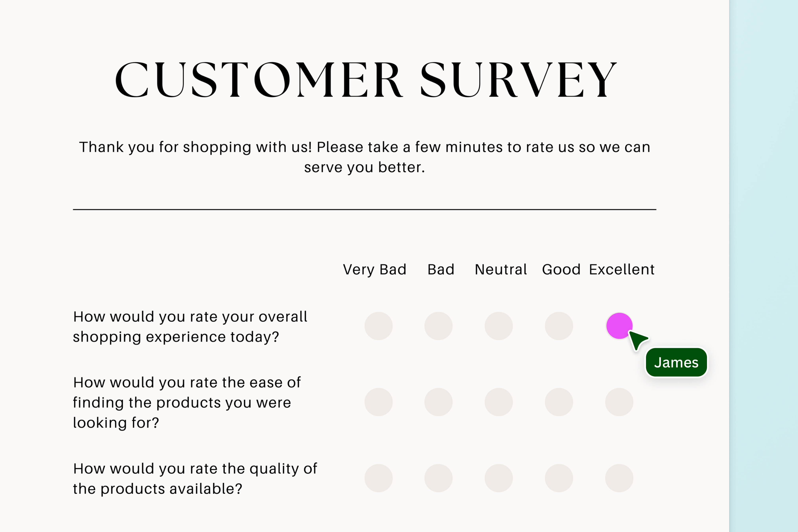Rate ease of finding products as Very Bad
Screen dimensions: 798x532
[x=379, y=402]
